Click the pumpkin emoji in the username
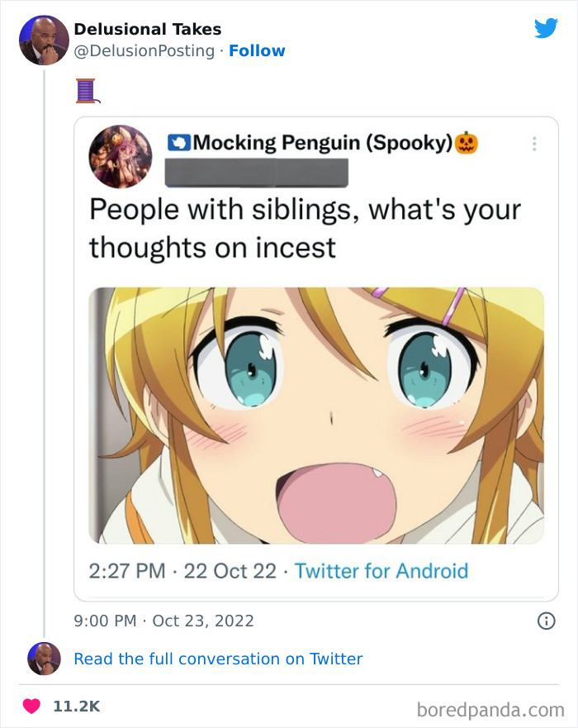Screen dimensions: 578x728 point(468,142)
